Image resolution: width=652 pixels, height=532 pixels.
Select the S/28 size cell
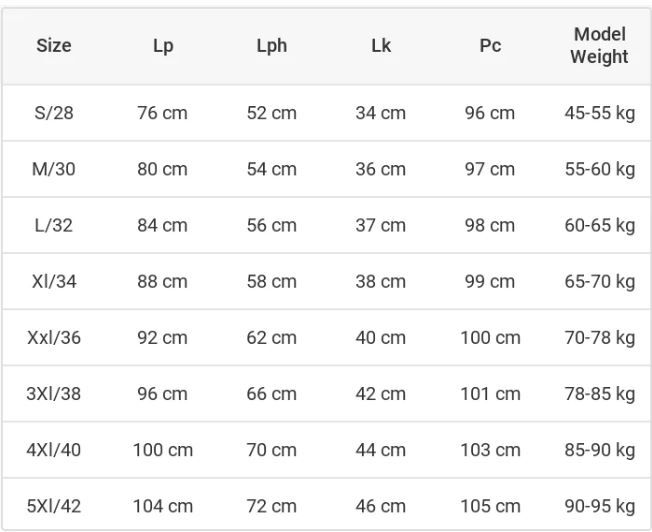(x=54, y=113)
